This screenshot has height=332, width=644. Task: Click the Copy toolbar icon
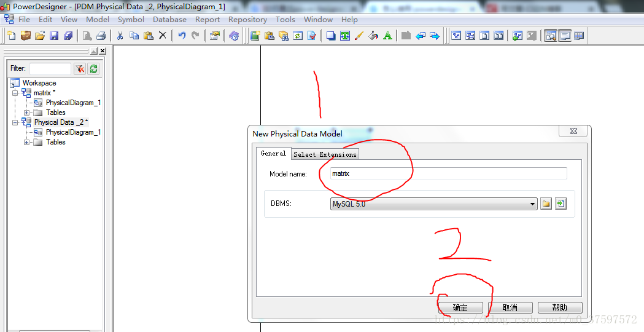pos(134,36)
